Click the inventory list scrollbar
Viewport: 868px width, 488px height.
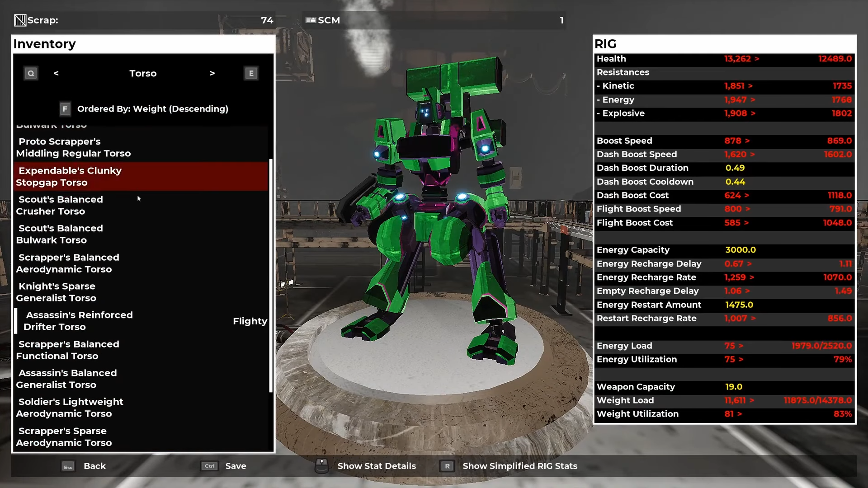pyautogui.click(x=270, y=276)
